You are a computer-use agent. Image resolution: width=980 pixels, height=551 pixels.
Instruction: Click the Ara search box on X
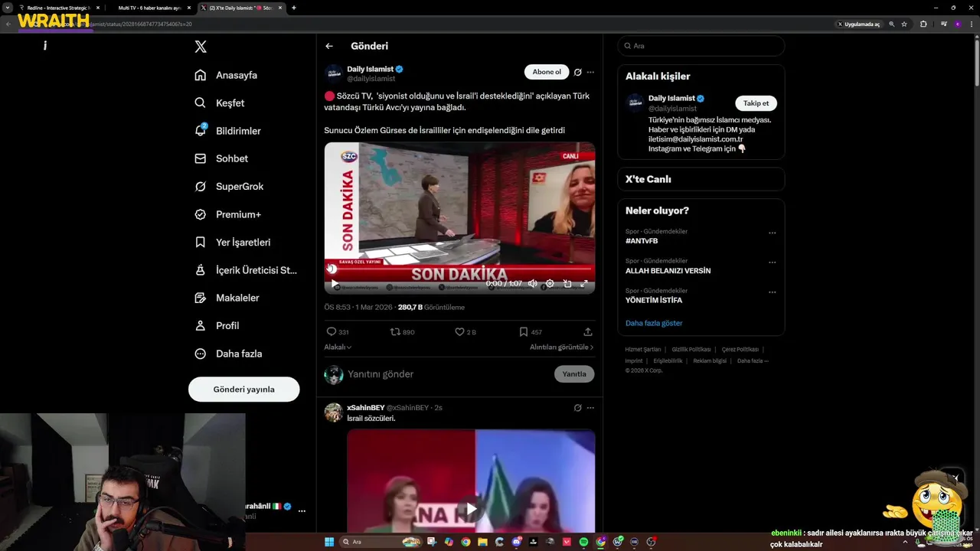tap(701, 46)
